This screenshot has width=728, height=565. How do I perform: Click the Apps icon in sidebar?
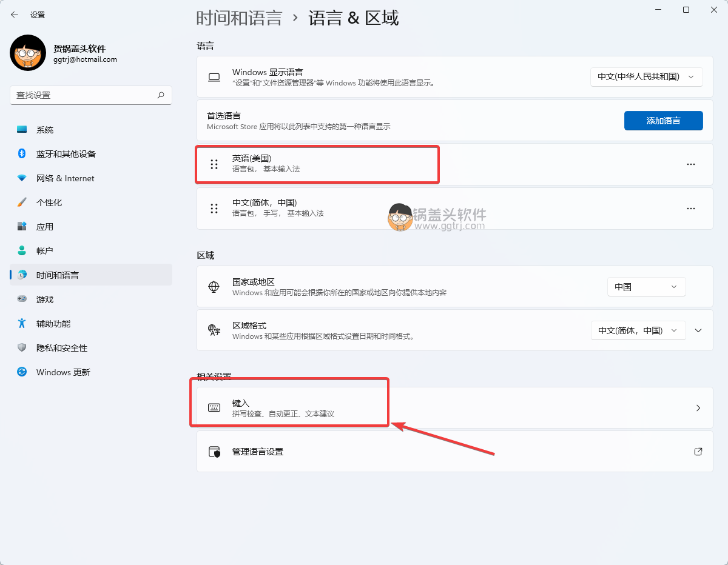(22, 227)
